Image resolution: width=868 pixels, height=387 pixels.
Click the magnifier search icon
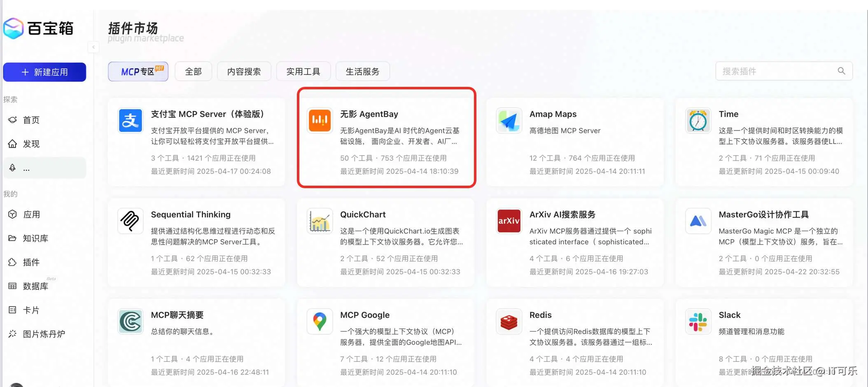tap(842, 71)
